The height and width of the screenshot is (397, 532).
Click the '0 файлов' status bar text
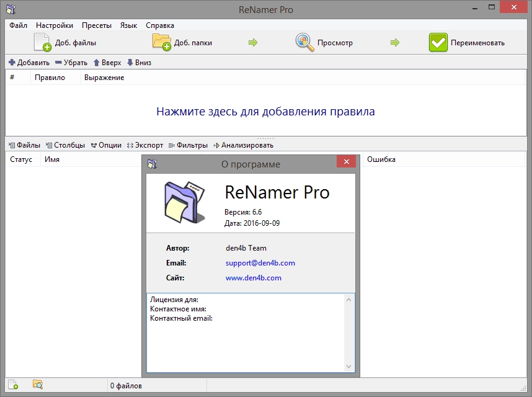pos(126,386)
